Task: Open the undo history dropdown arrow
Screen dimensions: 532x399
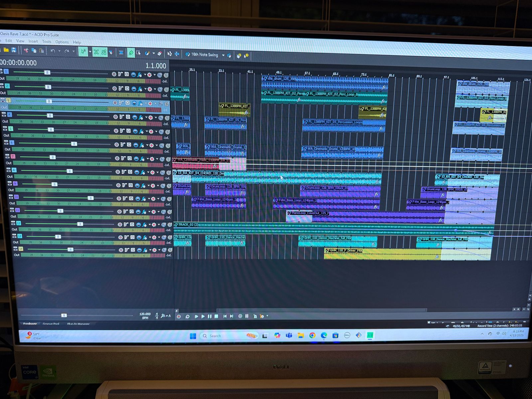Action: tap(59, 51)
